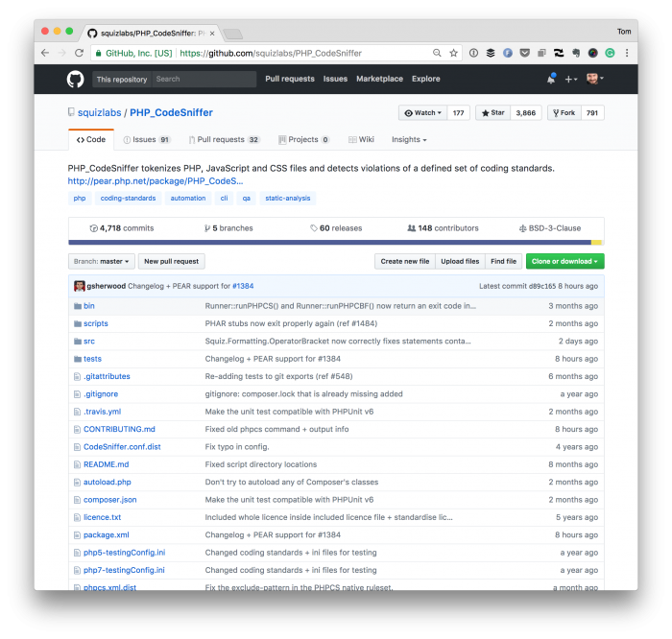Expand the Insights dropdown tab

click(x=409, y=140)
